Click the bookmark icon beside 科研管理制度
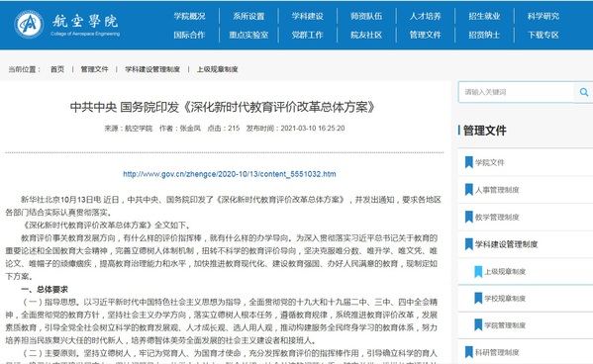 [468, 352]
